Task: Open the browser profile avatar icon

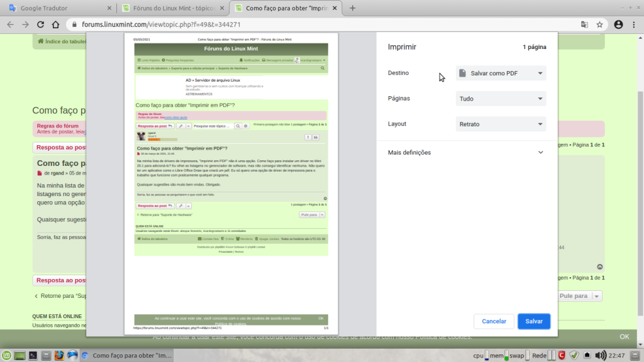Action: coord(619,25)
